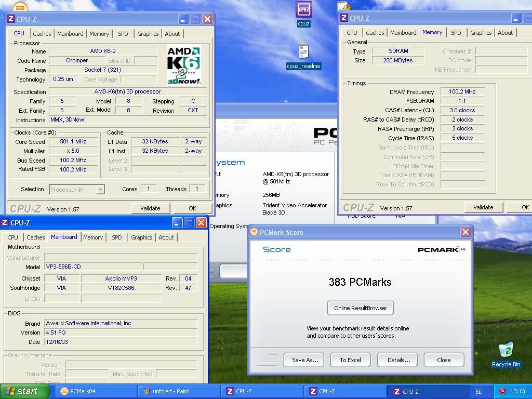Click Validate in the Memory tab window
532x399 pixels.
[483, 207]
